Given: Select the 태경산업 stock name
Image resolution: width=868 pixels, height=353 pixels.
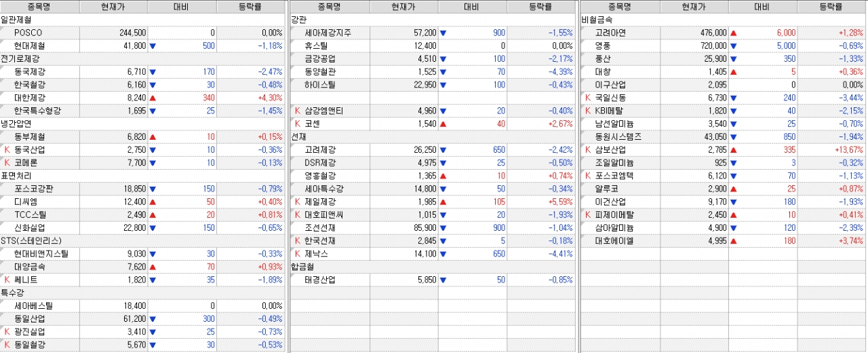Looking at the screenshot, I should (x=319, y=280).
